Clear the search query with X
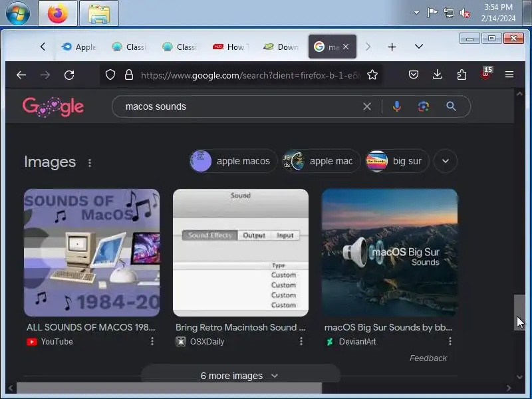 tap(367, 106)
